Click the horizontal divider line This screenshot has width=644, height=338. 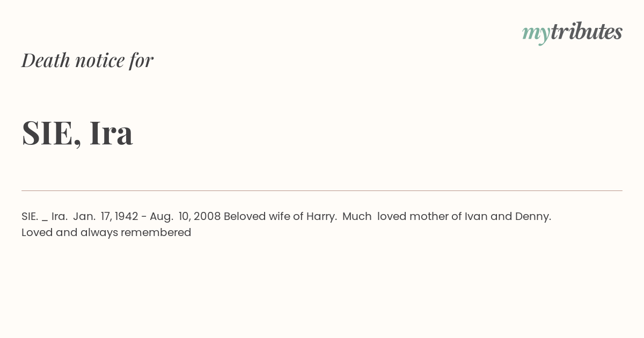point(322,190)
